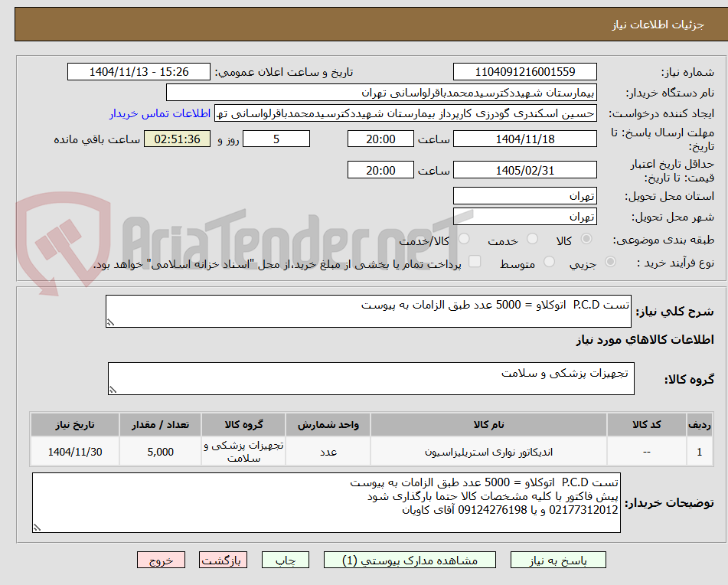The image size is (728, 585).
Task: Click the price validity time 20:00 field
Action: [x=380, y=170]
